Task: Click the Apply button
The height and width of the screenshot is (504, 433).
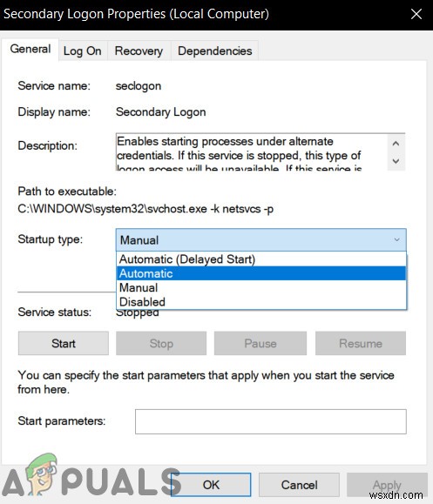Action: point(387,485)
